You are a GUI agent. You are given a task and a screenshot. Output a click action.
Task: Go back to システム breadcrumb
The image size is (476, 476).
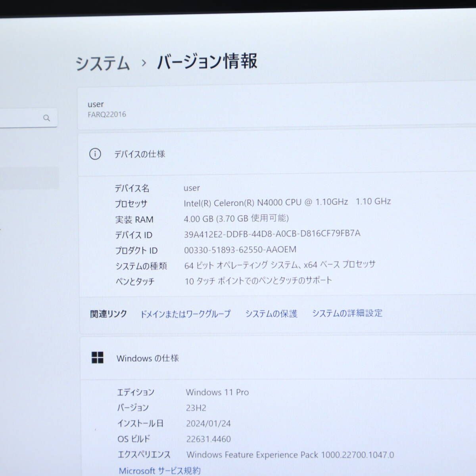(103, 63)
